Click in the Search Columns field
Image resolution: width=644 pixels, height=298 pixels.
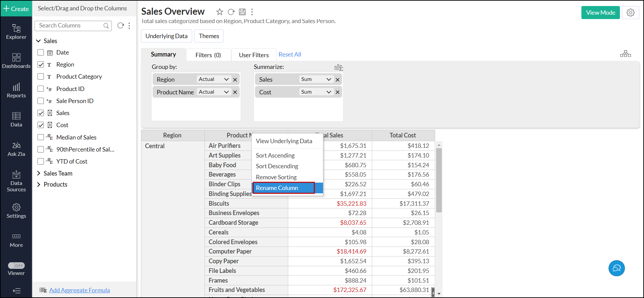70,25
